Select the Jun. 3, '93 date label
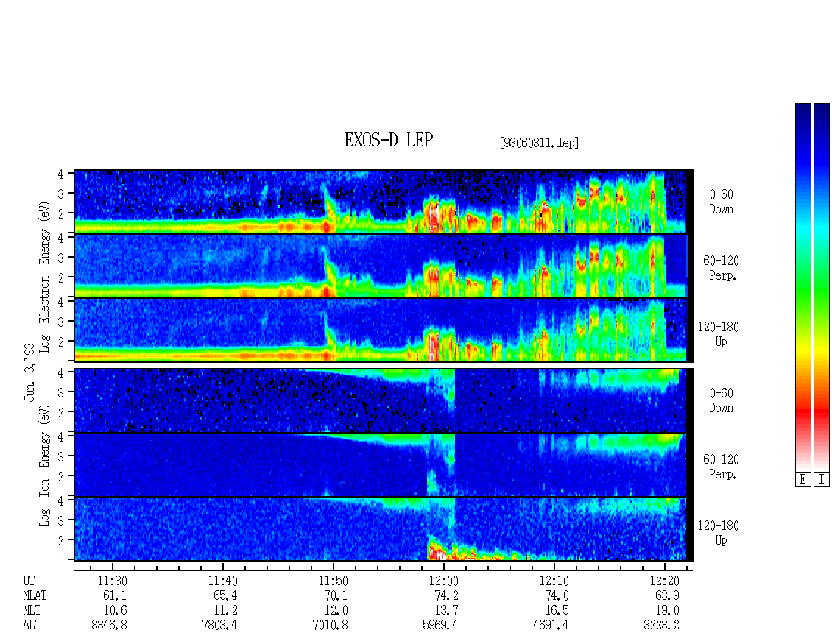Viewport: 832px width, 644px height. [29, 372]
